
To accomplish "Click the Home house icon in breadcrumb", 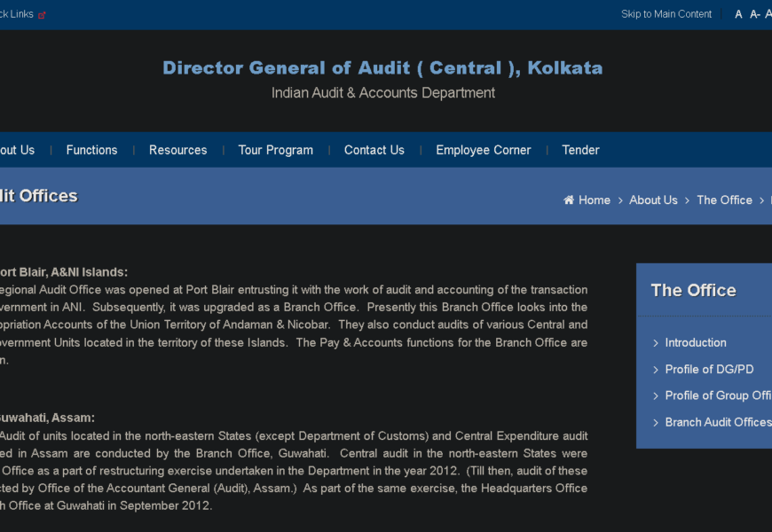I will click(x=569, y=199).
